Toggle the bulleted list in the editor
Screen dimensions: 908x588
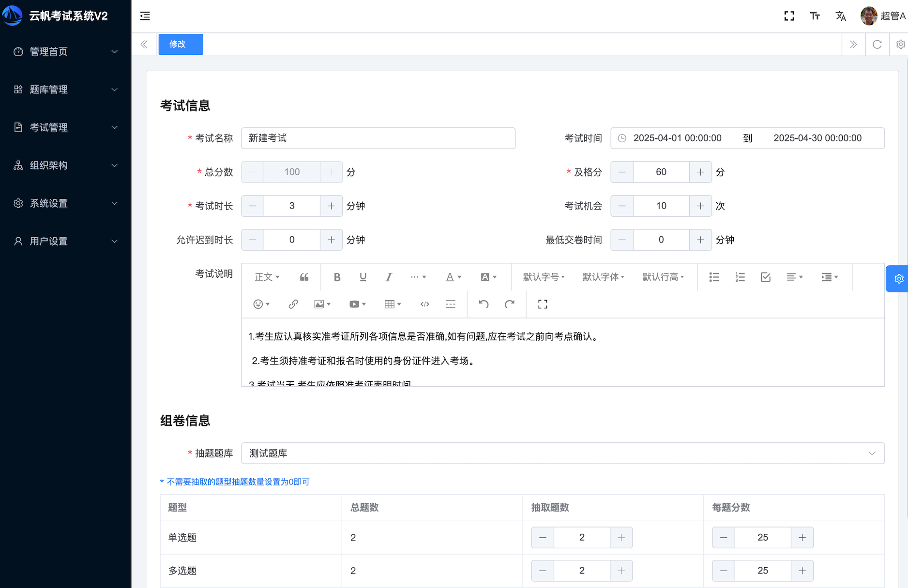pyautogui.click(x=714, y=277)
